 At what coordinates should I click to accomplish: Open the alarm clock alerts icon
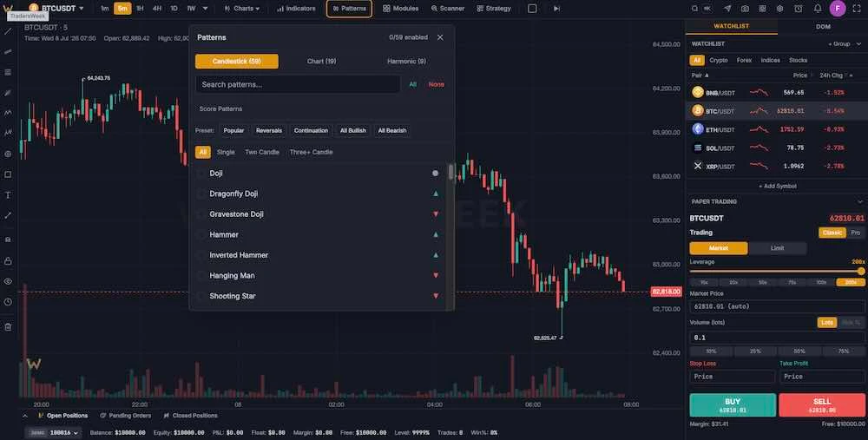tap(798, 9)
